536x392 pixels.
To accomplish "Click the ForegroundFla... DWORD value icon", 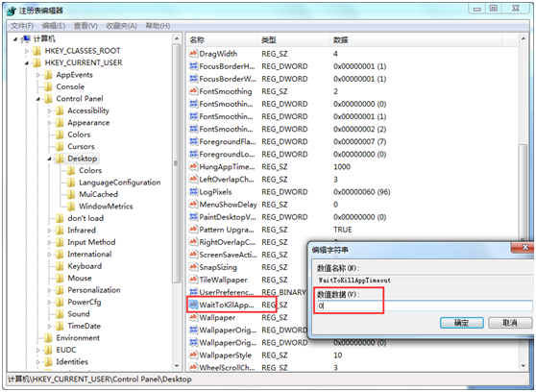I will [x=193, y=141].
